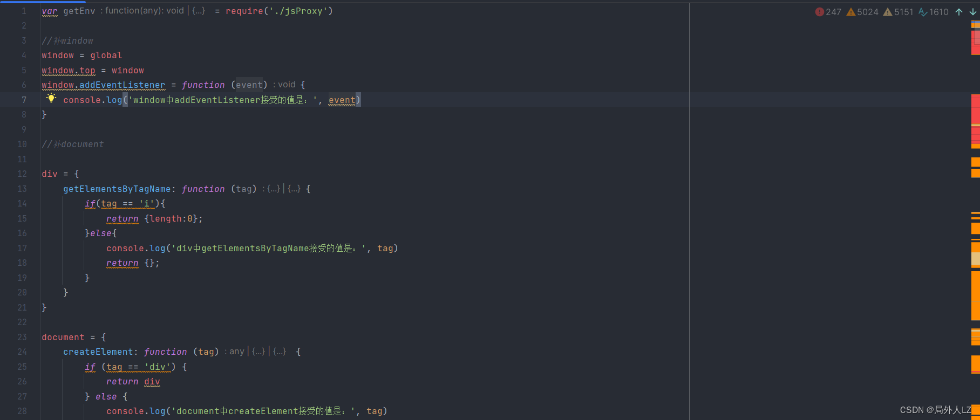Click the require('./jsProxy') call
Image resolution: width=980 pixels, height=420 pixels.
pos(279,11)
